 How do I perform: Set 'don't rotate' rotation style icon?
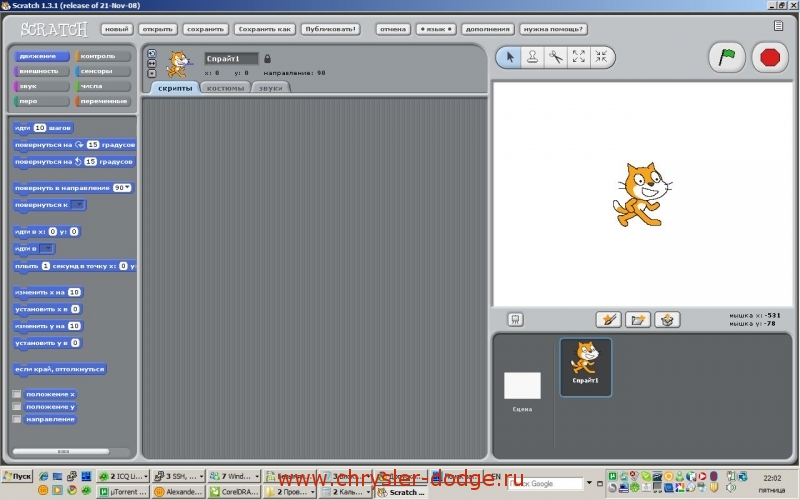point(152,73)
